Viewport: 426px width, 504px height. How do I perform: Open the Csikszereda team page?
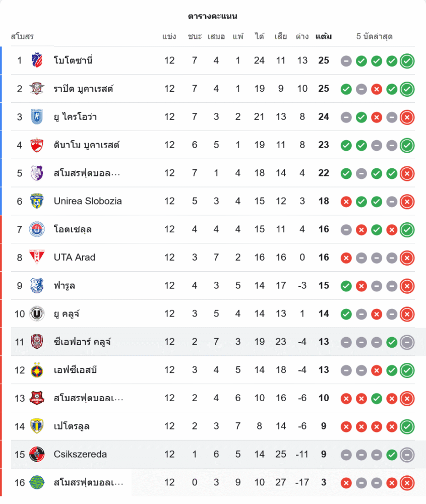point(80,454)
